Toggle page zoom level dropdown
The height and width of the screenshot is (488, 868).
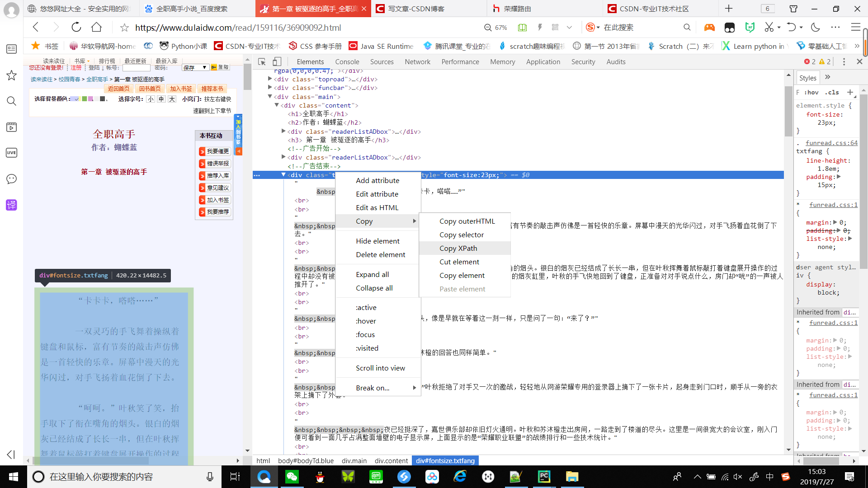coord(495,28)
